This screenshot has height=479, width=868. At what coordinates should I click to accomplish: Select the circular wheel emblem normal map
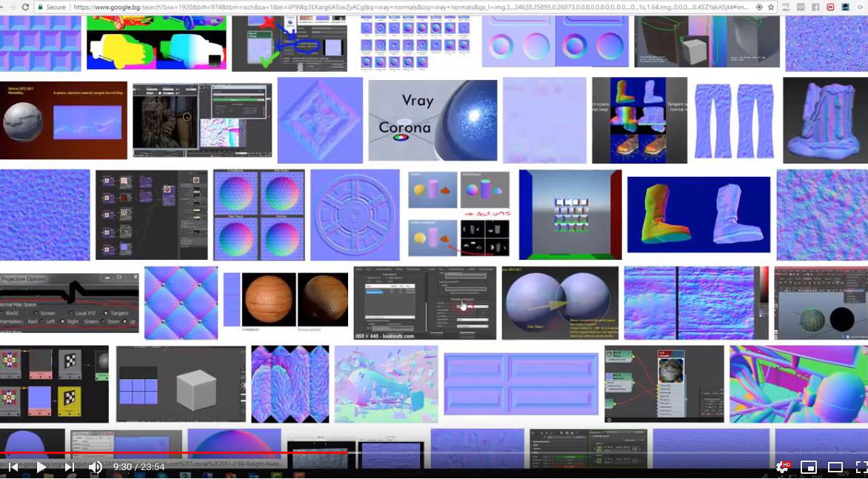point(356,215)
